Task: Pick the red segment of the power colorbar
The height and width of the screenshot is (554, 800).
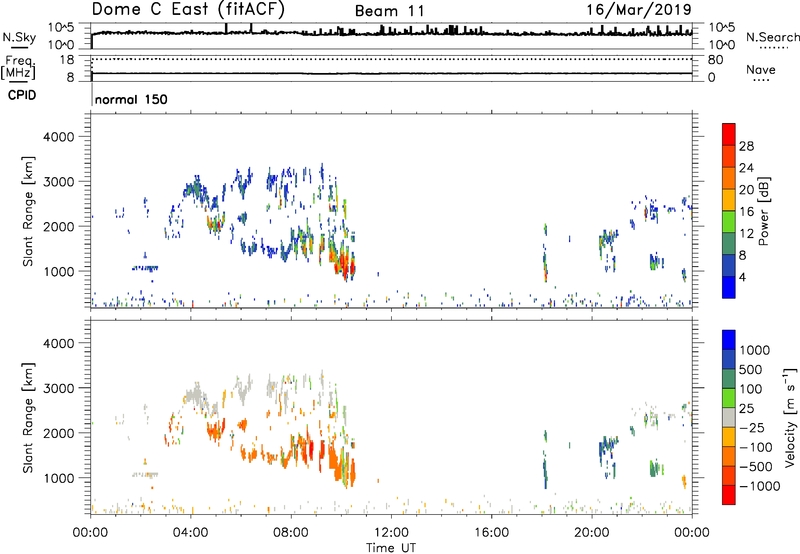Action: click(x=729, y=134)
